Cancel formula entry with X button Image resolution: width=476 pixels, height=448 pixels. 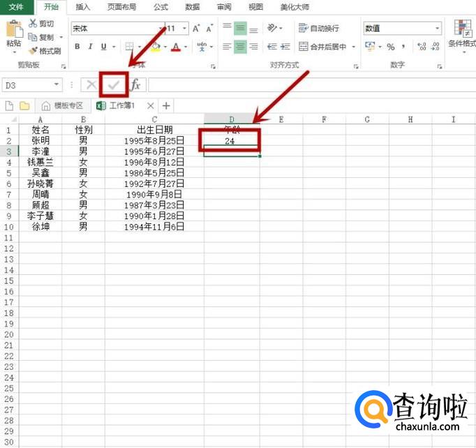pos(91,85)
